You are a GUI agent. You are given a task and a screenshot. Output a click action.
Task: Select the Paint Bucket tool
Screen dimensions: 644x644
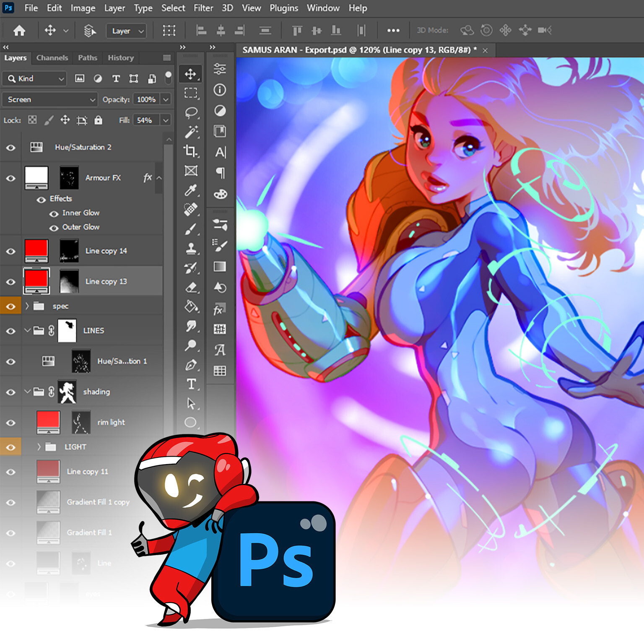click(x=191, y=306)
